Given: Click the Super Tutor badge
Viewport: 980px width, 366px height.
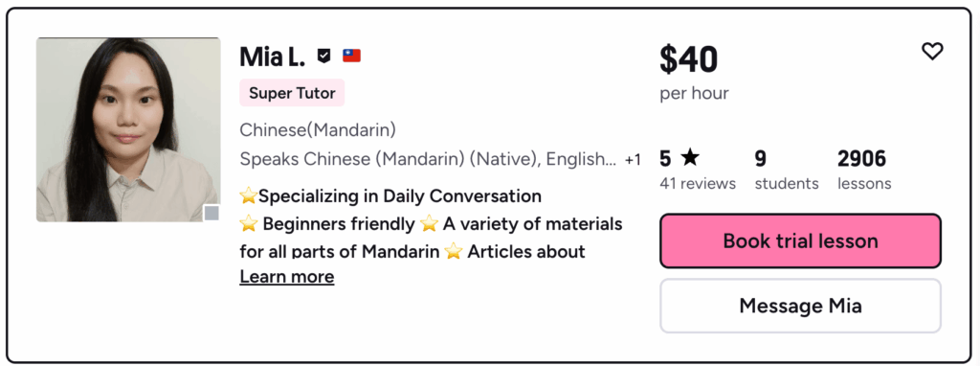Looking at the screenshot, I should tap(292, 93).
